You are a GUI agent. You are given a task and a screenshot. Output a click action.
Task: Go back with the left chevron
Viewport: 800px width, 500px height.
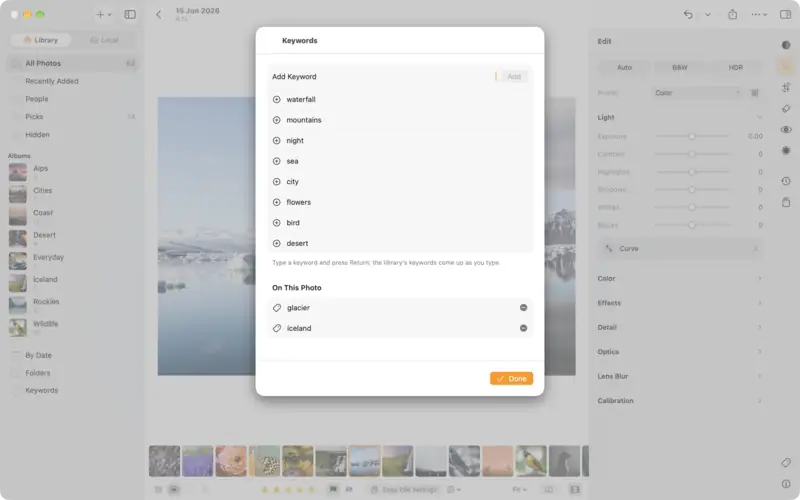pyautogui.click(x=159, y=14)
